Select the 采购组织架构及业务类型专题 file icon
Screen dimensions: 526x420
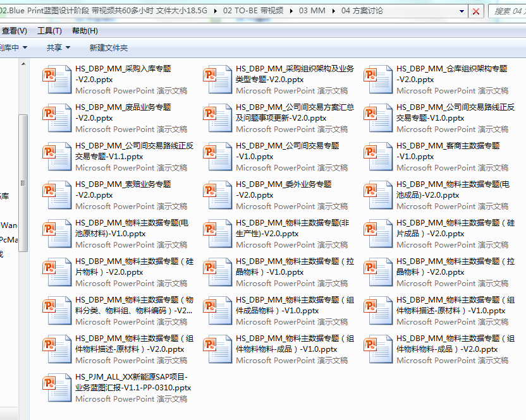point(217,80)
